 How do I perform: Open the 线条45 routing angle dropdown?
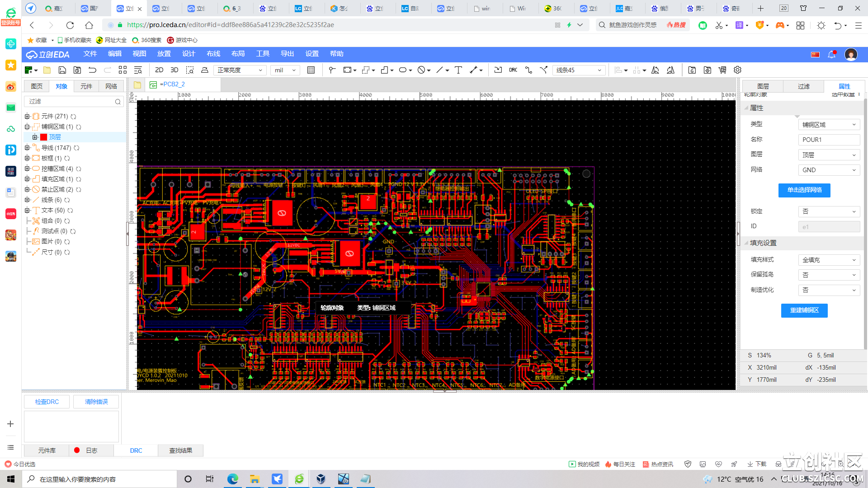tap(579, 70)
